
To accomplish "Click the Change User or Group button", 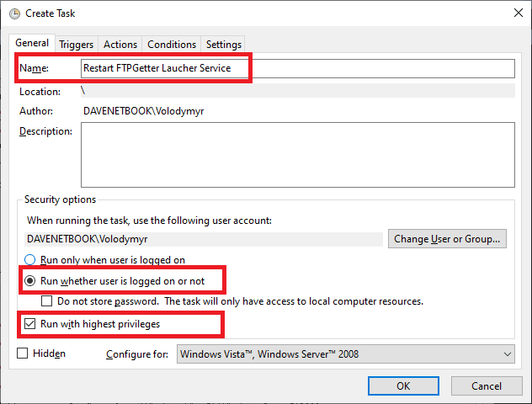I will click(x=447, y=239).
